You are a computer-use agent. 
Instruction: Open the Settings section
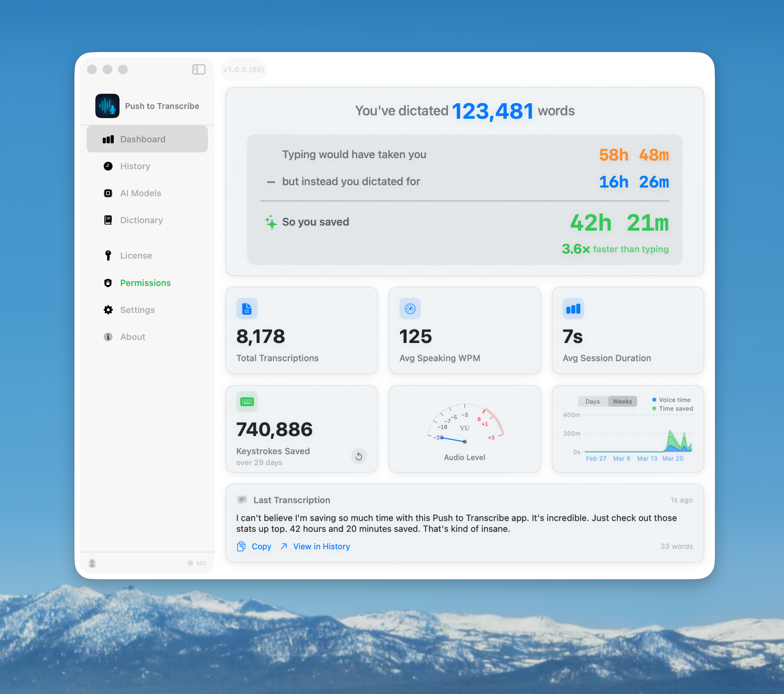pos(137,310)
